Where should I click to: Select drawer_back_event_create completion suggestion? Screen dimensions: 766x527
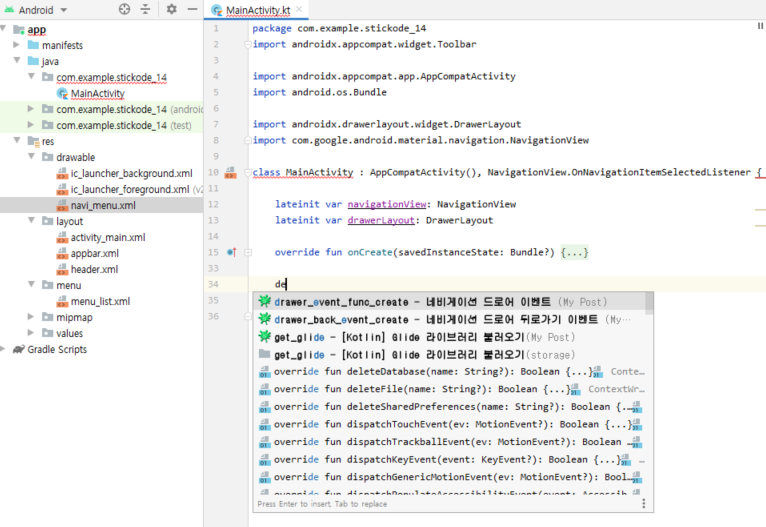[x=449, y=319]
